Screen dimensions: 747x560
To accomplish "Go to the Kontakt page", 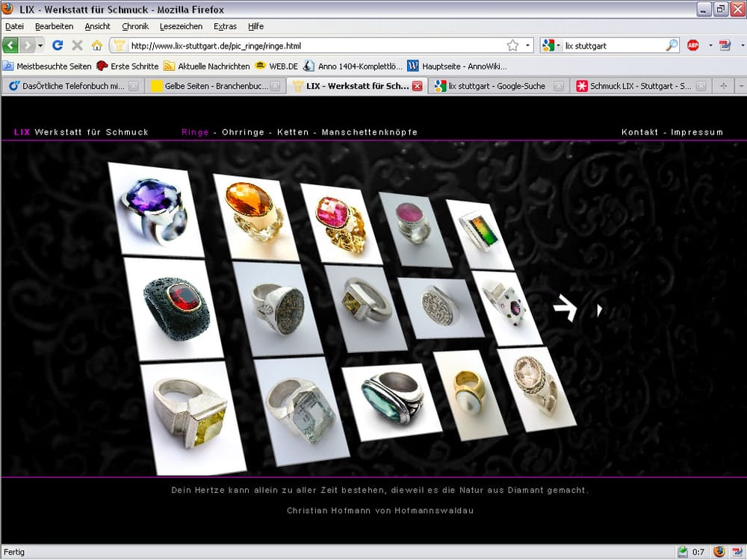I will [639, 132].
